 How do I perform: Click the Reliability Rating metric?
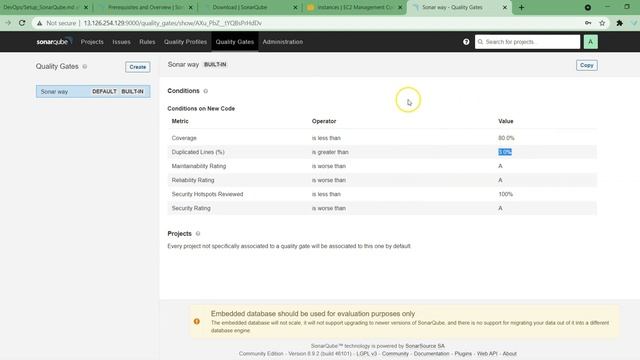tap(193, 180)
